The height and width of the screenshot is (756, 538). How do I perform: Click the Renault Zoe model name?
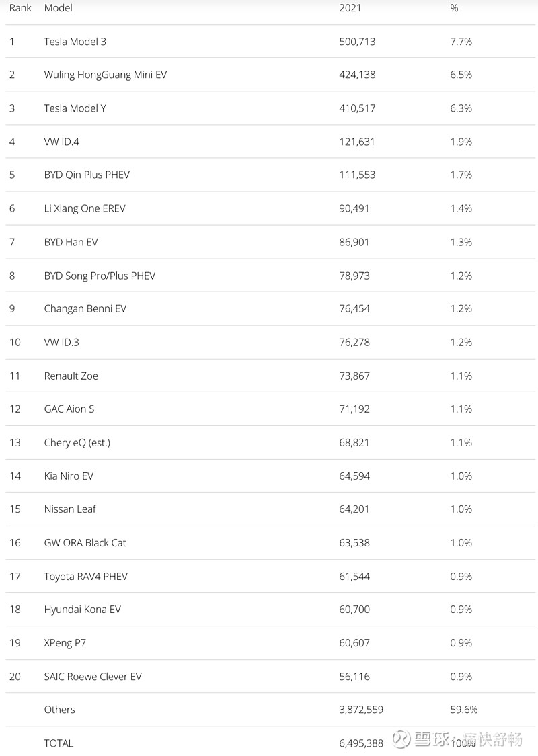71,376
